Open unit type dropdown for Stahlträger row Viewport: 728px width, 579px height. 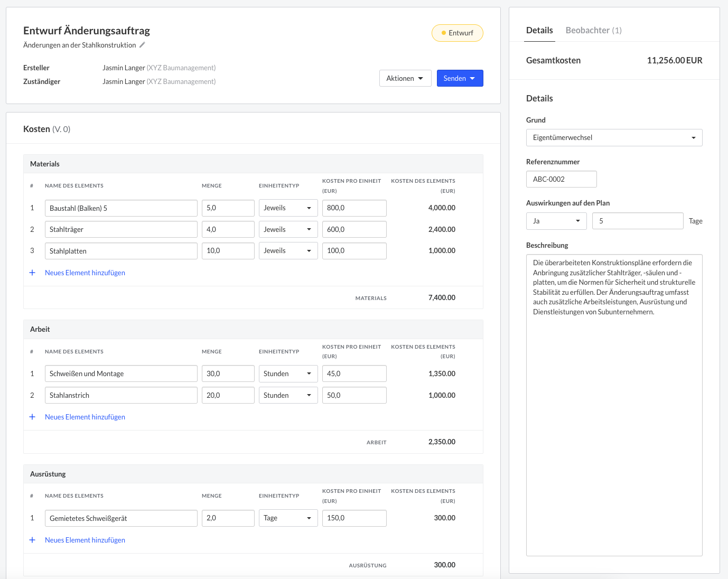288,229
